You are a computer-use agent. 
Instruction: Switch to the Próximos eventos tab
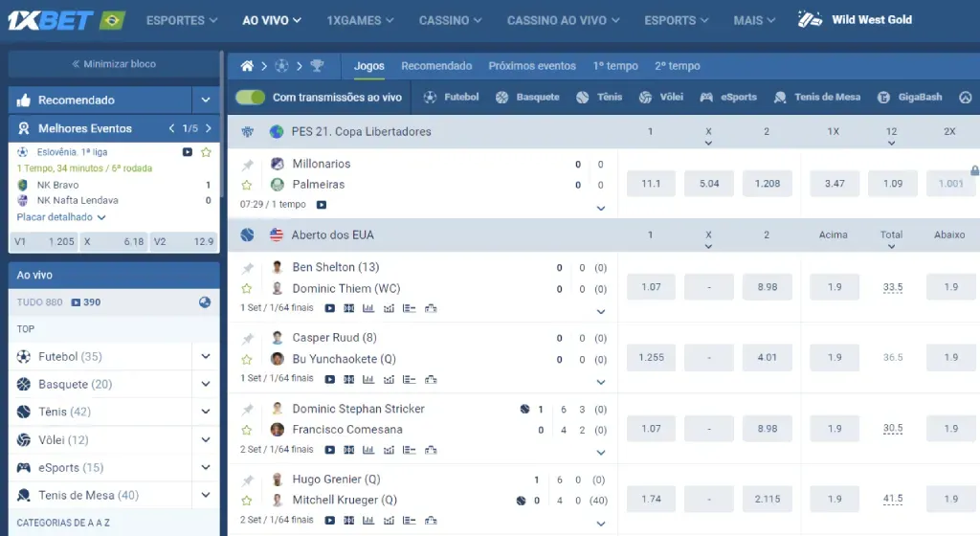(532, 66)
